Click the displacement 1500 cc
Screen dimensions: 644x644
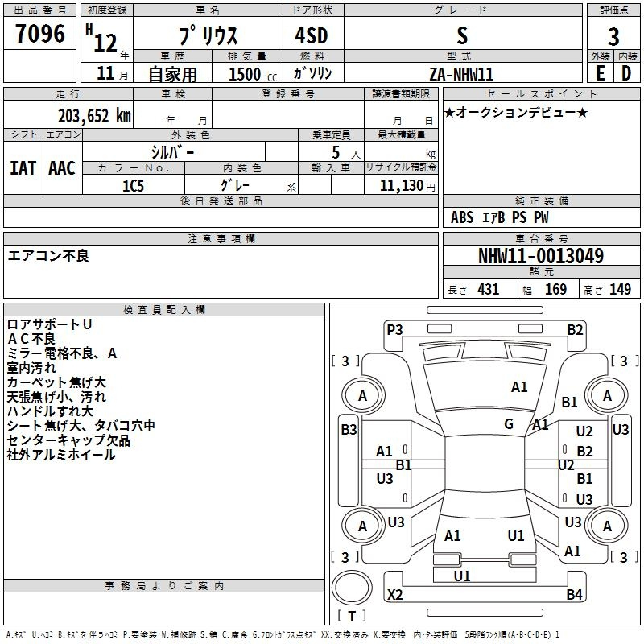[x=253, y=74]
